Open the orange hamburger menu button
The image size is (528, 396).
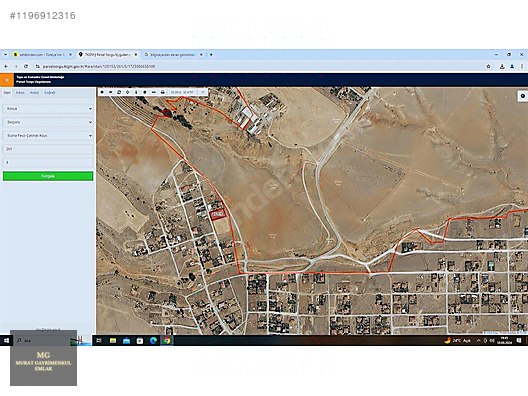7,80
